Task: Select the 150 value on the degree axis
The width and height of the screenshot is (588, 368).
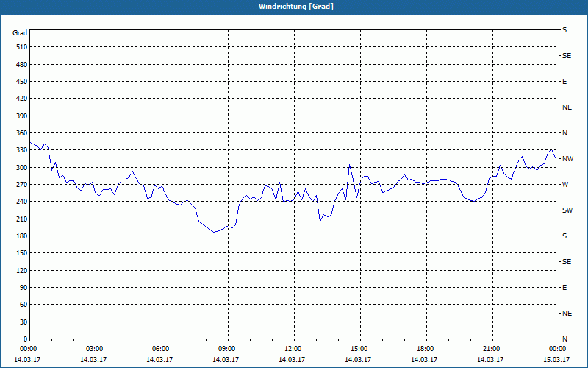Action: [21, 253]
